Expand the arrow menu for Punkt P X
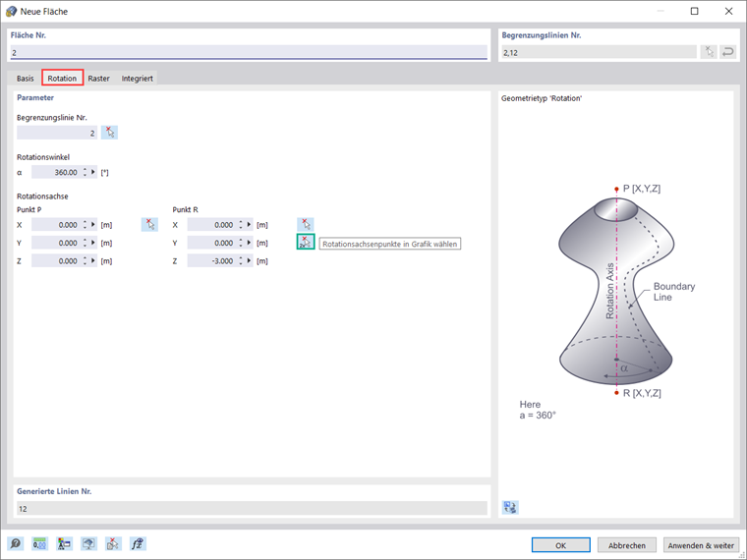 tap(93, 225)
